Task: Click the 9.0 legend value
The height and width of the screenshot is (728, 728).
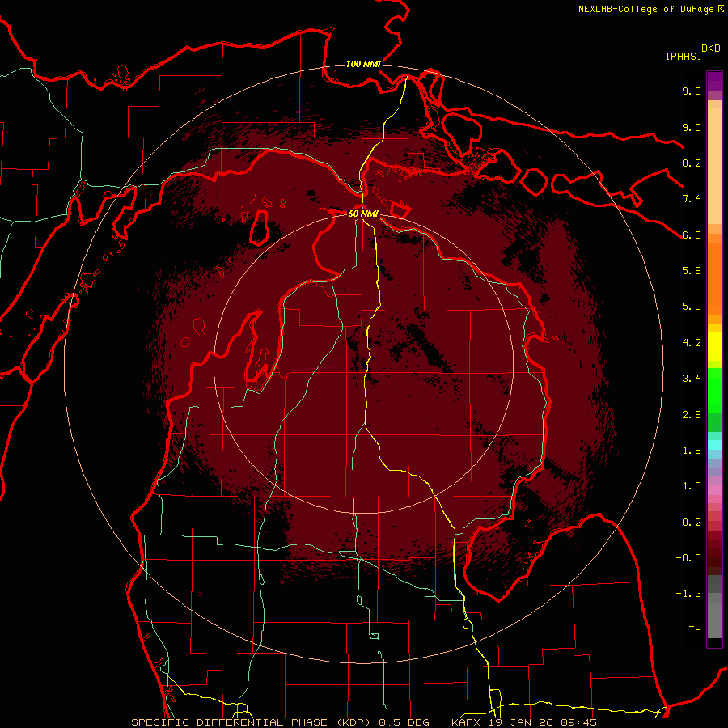Action: tap(692, 127)
